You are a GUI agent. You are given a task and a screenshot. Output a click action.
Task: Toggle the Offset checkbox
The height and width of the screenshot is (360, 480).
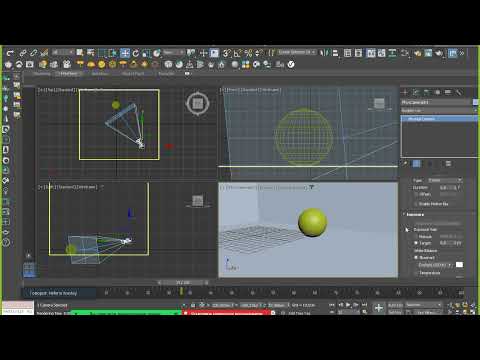[416, 194]
